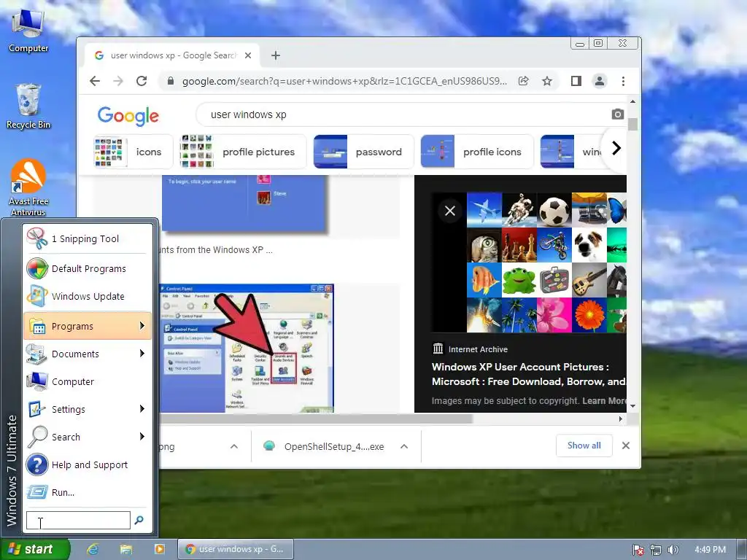The height and width of the screenshot is (560, 747).
Task: Click the share page icon
Action: pyautogui.click(x=524, y=81)
